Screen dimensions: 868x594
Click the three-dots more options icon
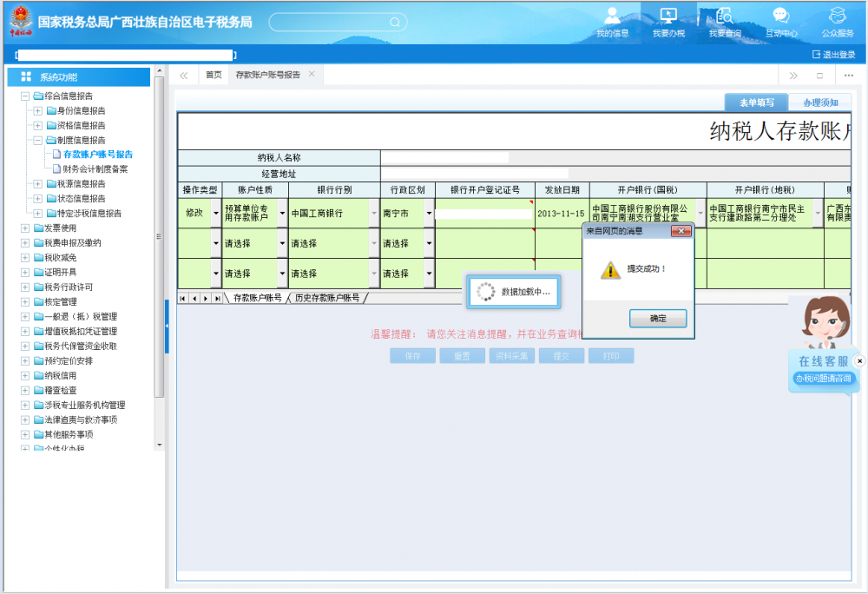848,76
